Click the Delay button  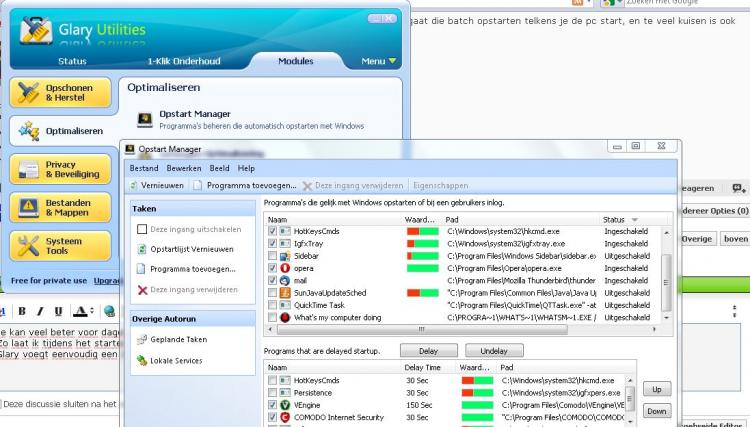429,351
